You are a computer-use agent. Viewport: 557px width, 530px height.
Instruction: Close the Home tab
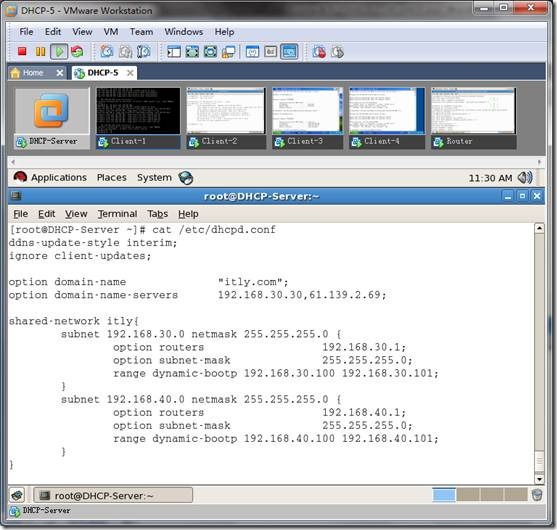[60, 73]
